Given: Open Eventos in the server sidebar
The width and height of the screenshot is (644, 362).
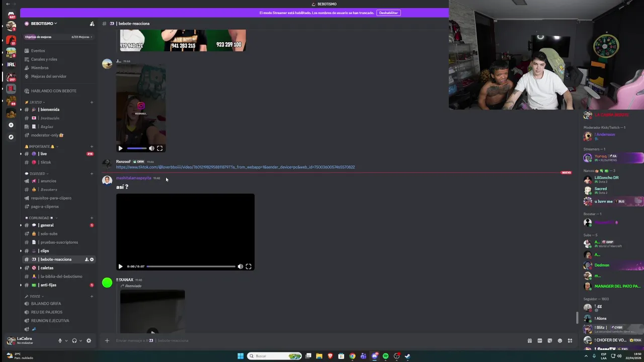Looking at the screenshot, I should [38, 51].
